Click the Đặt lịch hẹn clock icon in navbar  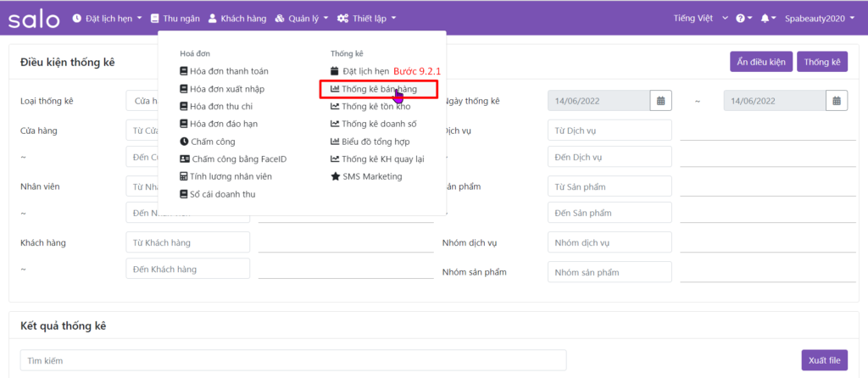[x=76, y=19]
